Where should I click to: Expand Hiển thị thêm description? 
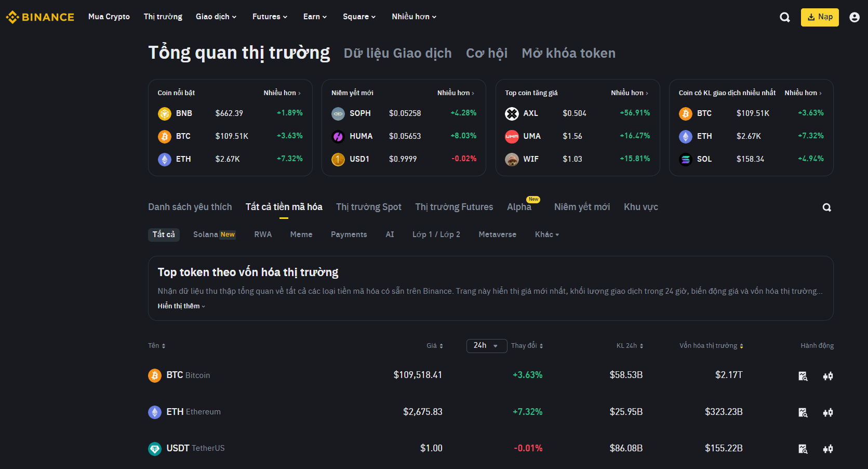coord(181,306)
